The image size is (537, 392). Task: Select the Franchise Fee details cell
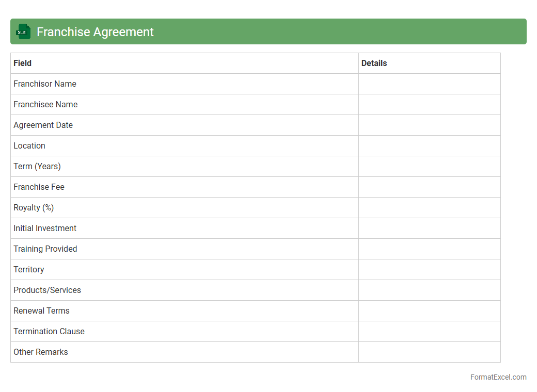click(429, 187)
